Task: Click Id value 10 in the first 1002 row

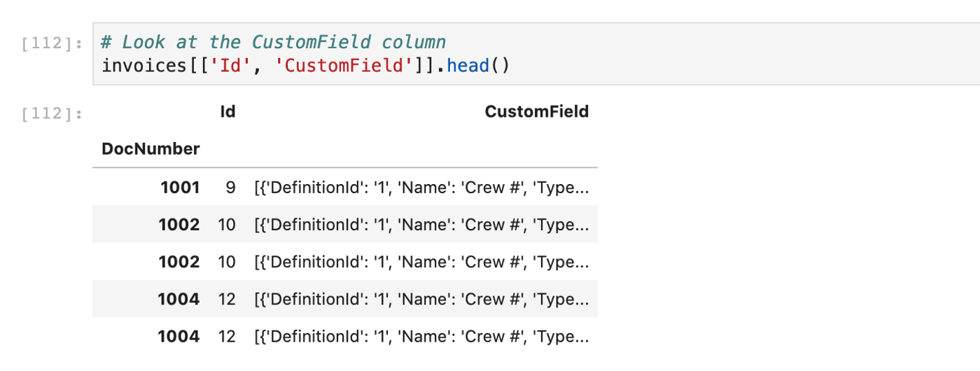Action: pyautogui.click(x=227, y=225)
